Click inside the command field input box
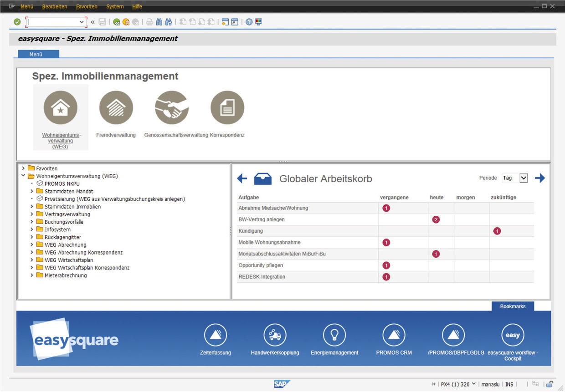565x392 pixels. [52, 21]
